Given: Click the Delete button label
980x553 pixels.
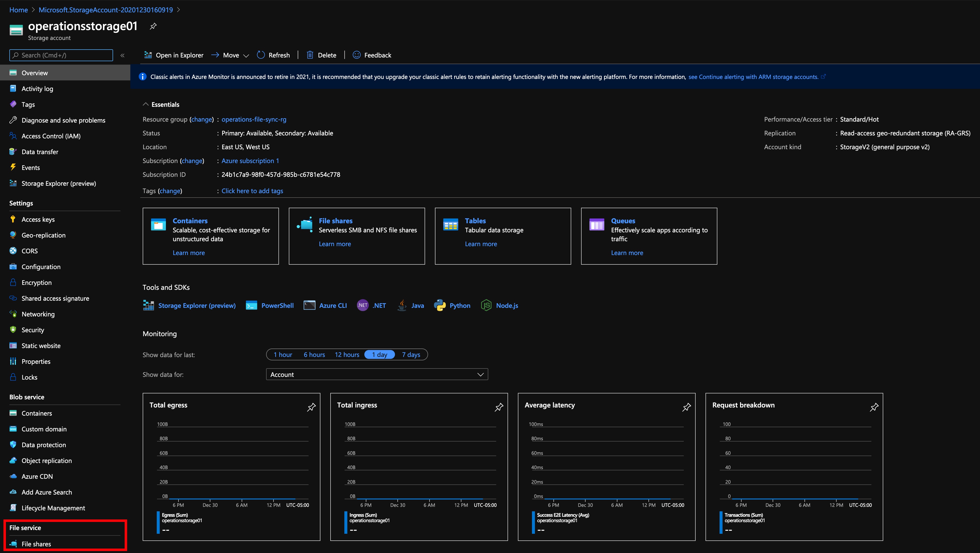Looking at the screenshot, I should [x=327, y=55].
